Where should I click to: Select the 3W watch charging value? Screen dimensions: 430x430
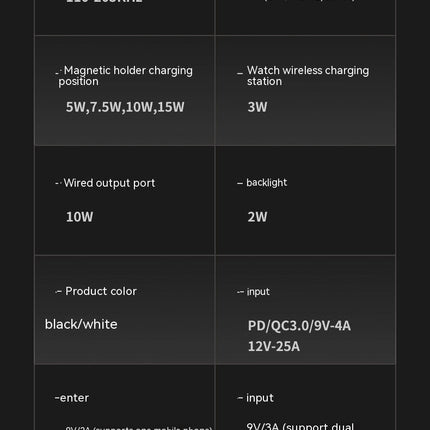click(257, 107)
